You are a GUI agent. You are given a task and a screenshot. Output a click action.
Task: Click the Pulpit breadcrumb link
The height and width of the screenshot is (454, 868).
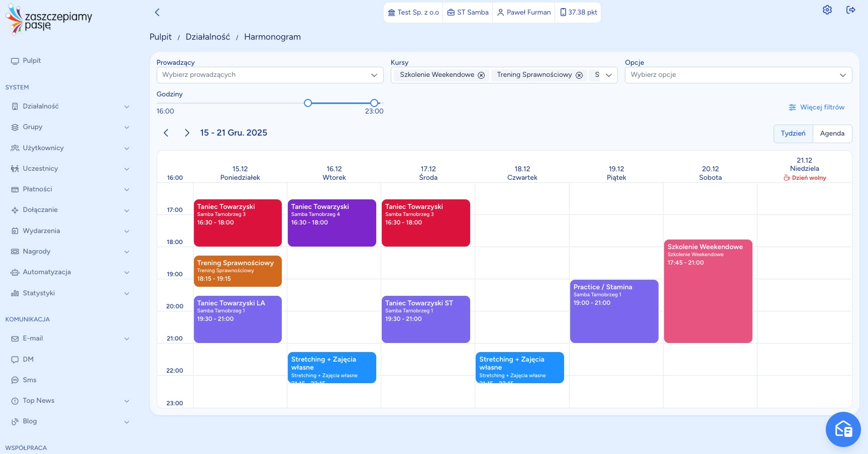coord(160,37)
